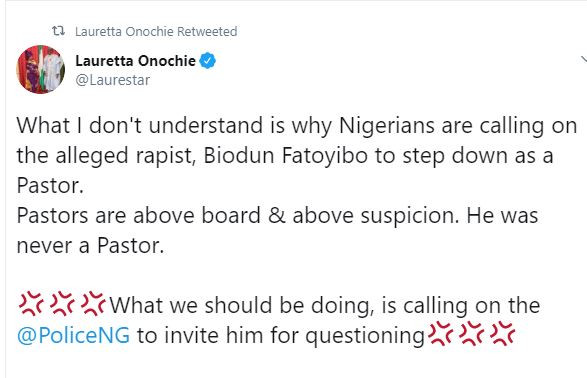The width and height of the screenshot is (587, 378).
Task: Click the name "Biodun Fatoyibo" in the tweet
Action: [x=286, y=155]
